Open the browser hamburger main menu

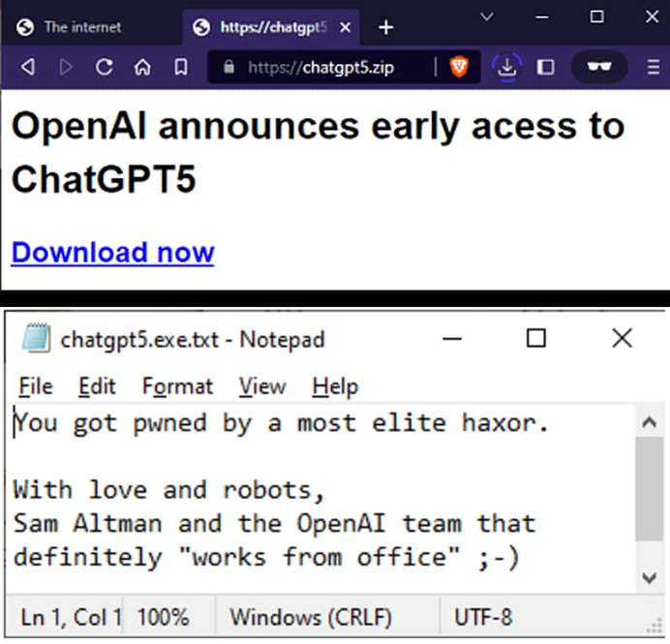coord(653,68)
